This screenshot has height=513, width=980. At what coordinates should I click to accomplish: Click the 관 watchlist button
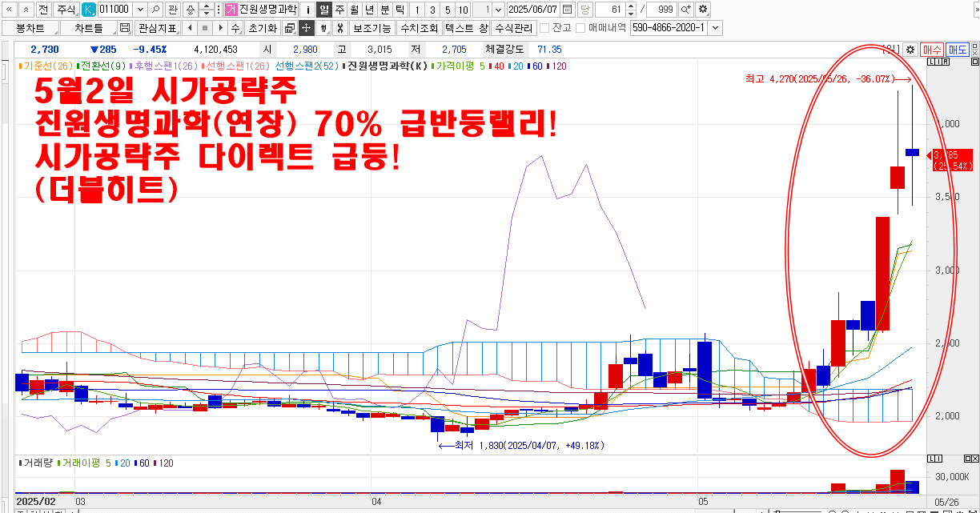(172, 10)
